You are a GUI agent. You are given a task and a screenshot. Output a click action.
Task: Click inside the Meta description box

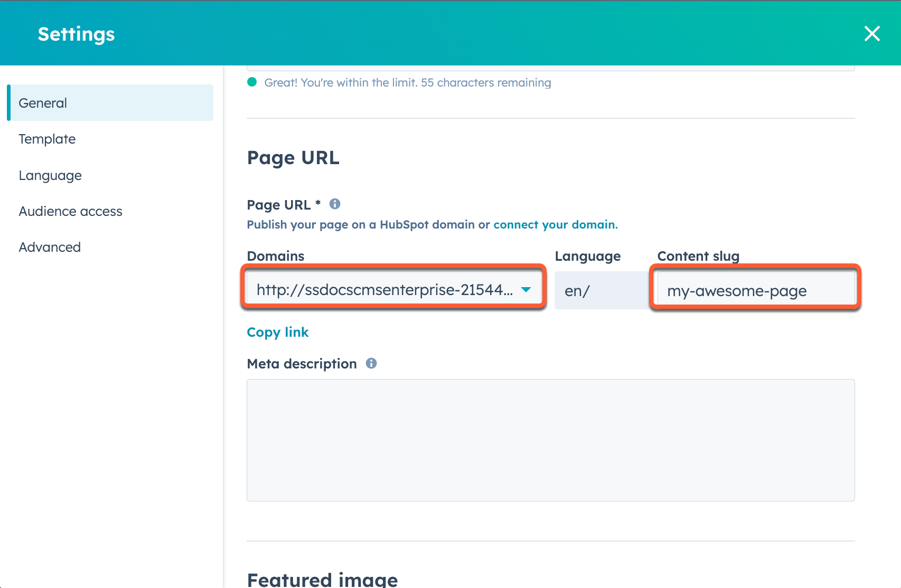[550, 440]
